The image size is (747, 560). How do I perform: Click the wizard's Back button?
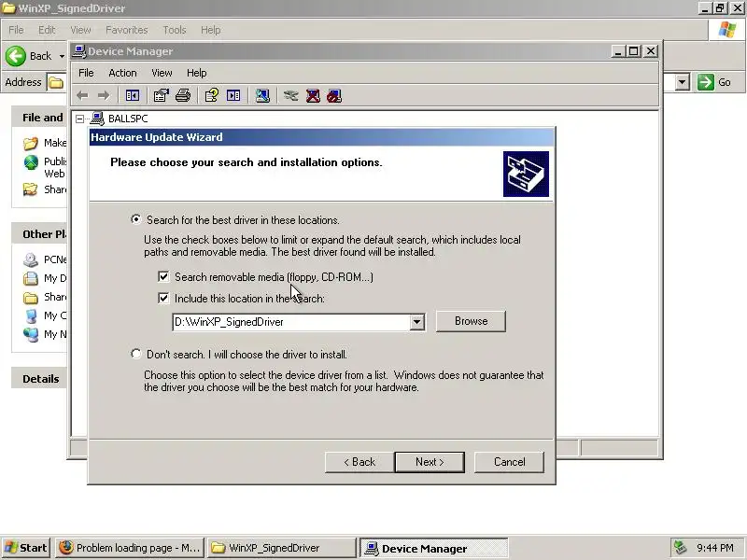[359, 462]
